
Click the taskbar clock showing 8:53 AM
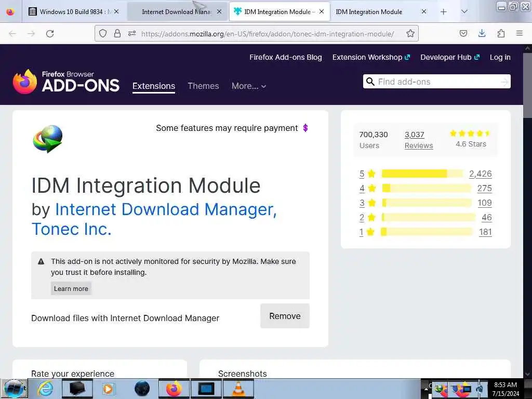coord(506,389)
